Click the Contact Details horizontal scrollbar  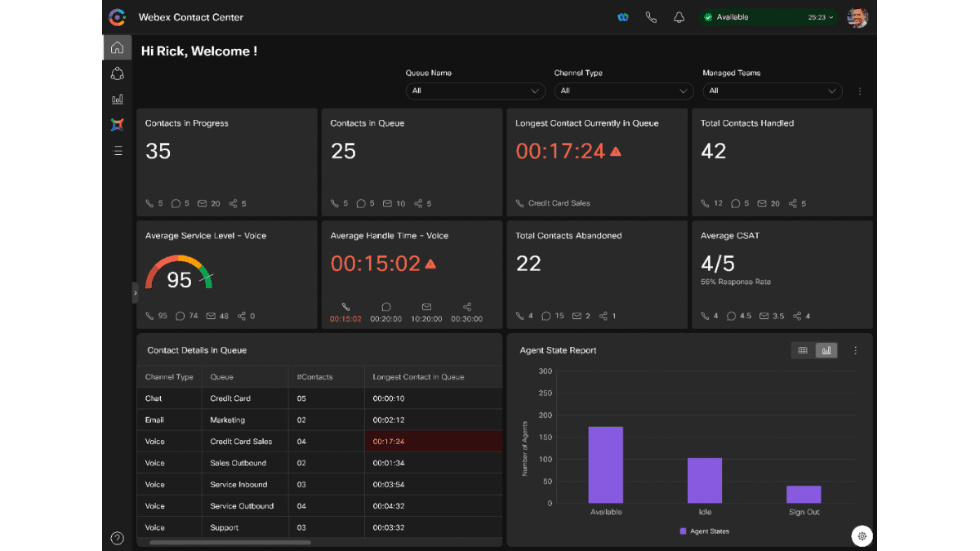pyautogui.click(x=230, y=542)
